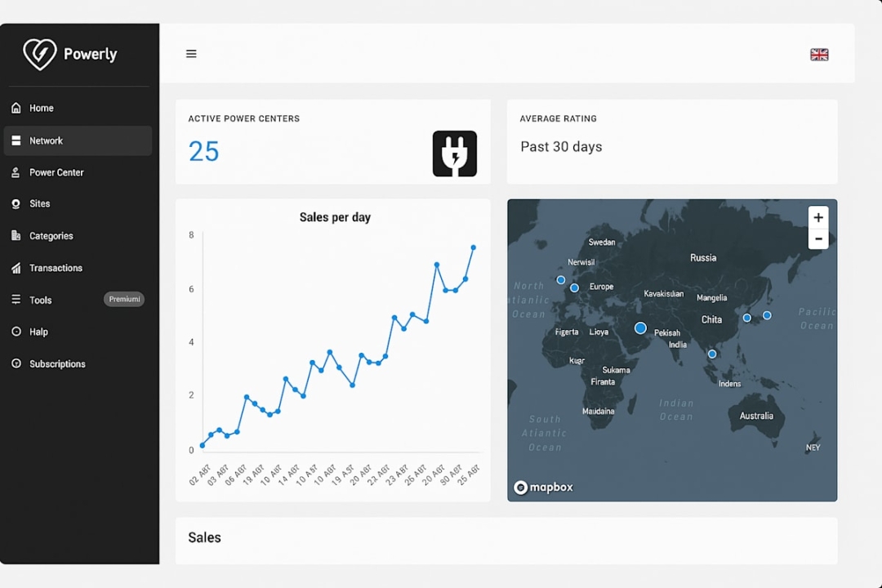The height and width of the screenshot is (588, 882).
Task: Open the Categories section
Action: click(78, 236)
